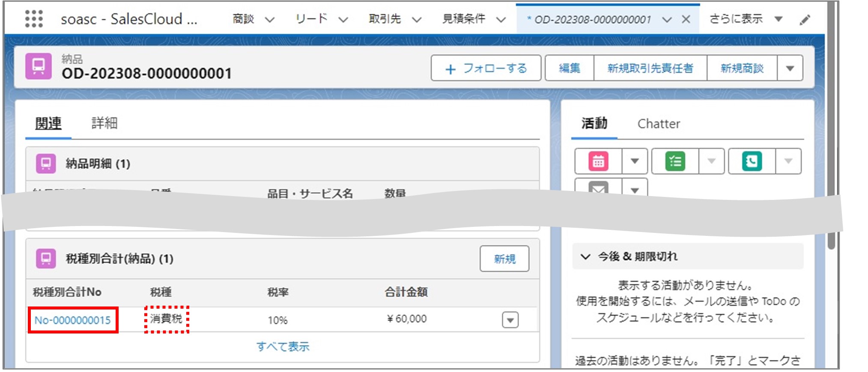Open the No-0000000015 record link
This screenshot has width=868, height=372.
tap(72, 320)
